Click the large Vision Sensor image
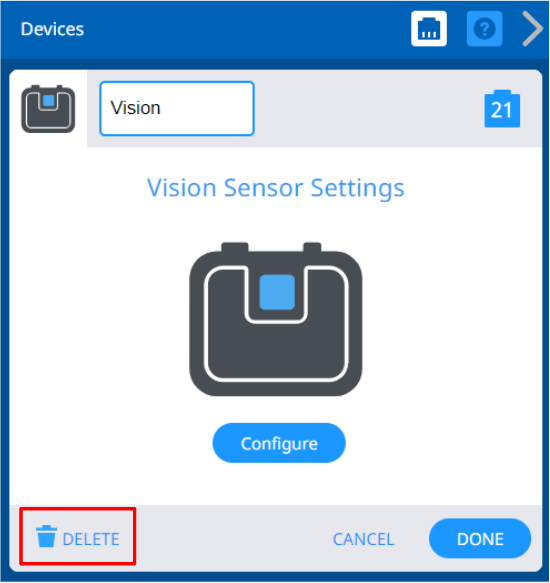This screenshot has height=583, width=550. pos(276,319)
